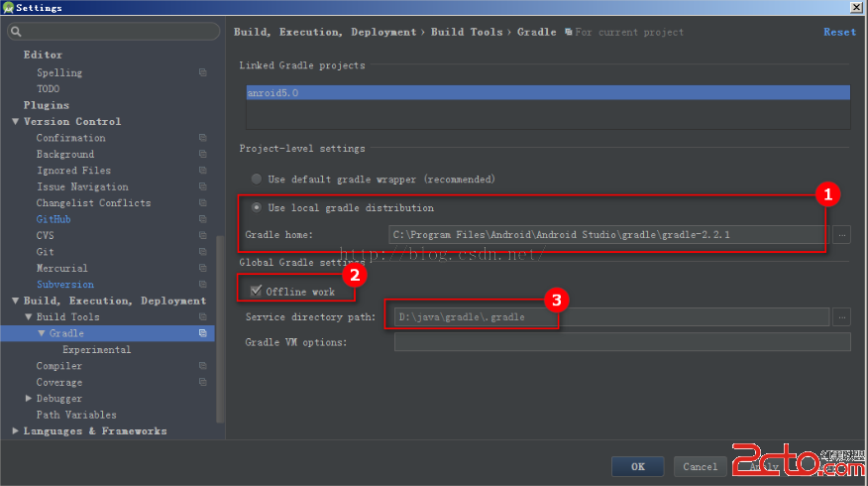The width and height of the screenshot is (868, 486).
Task: Toggle the Offline work checkbox
Action: pos(257,292)
